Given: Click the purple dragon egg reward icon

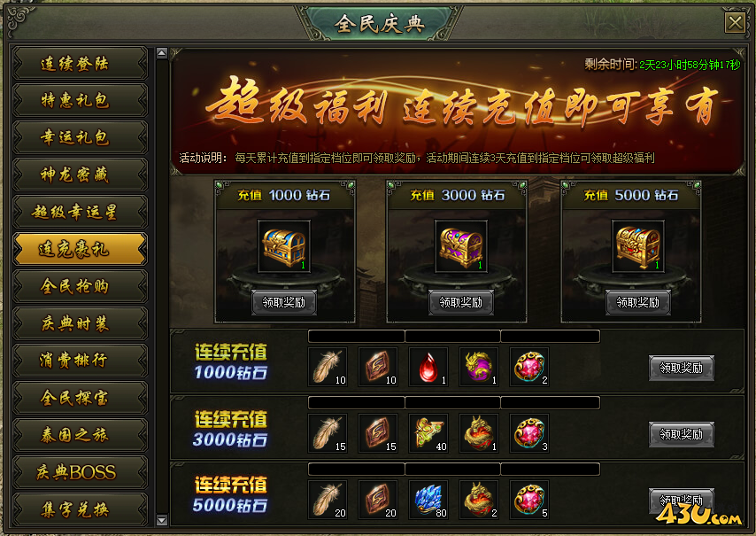Looking at the screenshot, I should (479, 367).
